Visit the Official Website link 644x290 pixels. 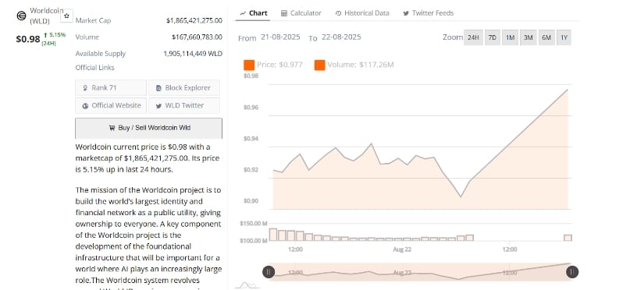point(111,105)
